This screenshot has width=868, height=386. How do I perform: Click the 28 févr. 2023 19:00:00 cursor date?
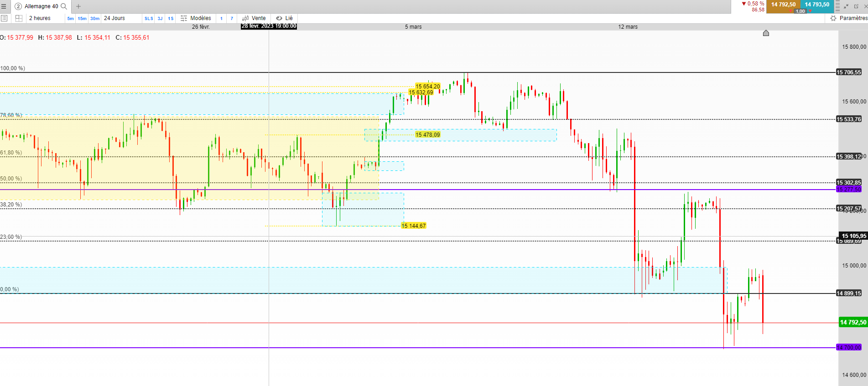coord(269,26)
